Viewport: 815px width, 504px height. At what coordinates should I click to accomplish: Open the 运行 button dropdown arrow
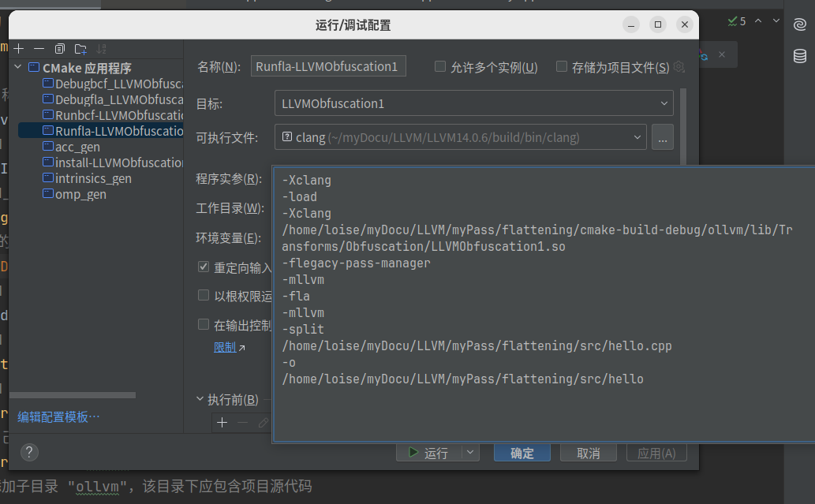[x=470, y=453]
